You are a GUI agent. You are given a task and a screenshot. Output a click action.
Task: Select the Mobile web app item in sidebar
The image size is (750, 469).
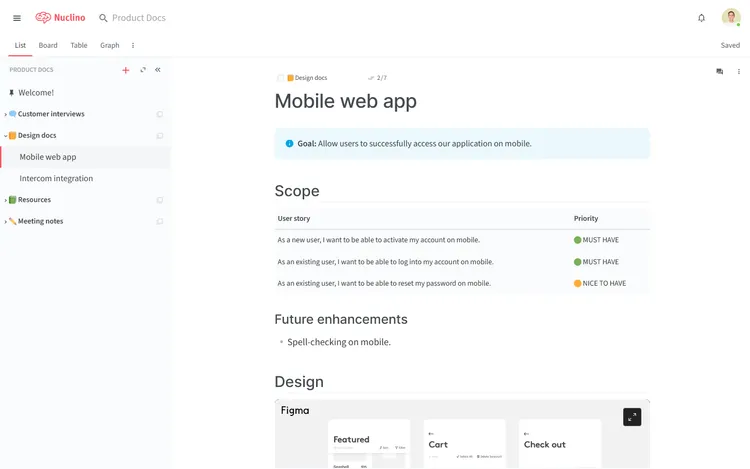86,157
